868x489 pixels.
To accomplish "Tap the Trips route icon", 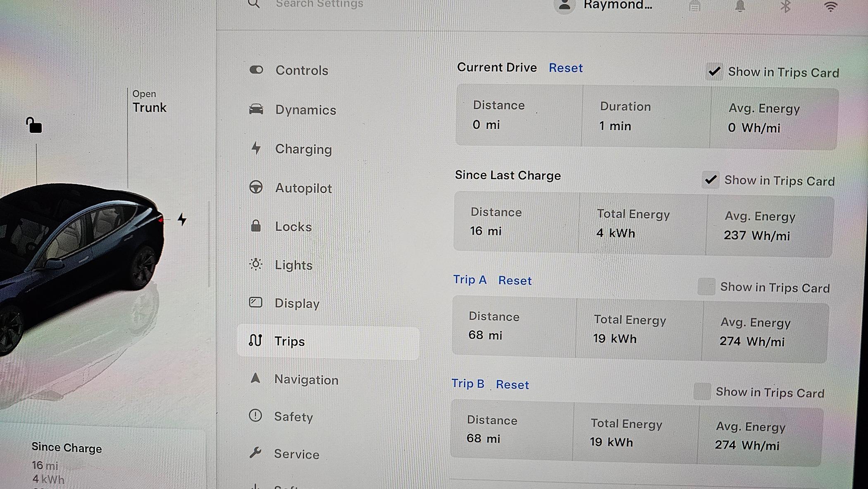I will (255, 340).
